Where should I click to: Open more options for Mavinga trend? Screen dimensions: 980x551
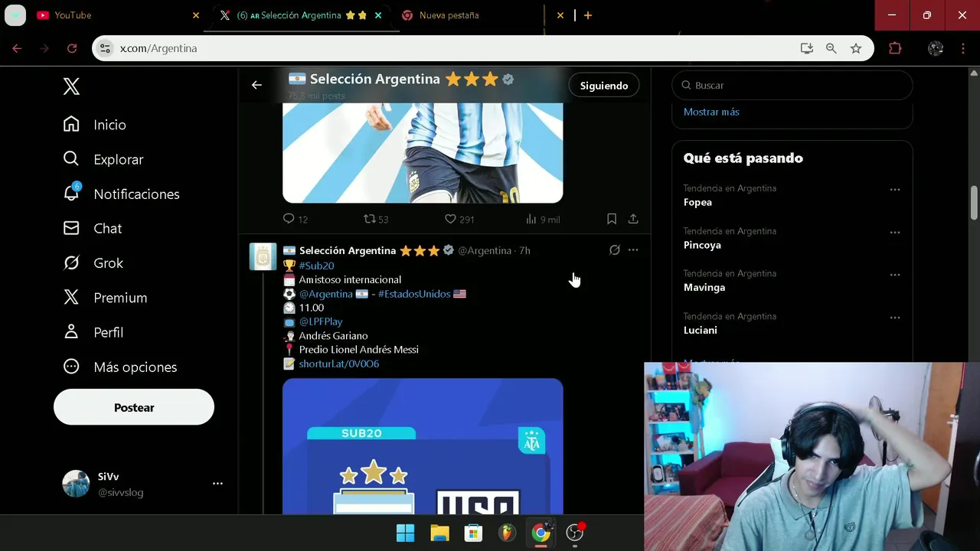[x=895, y=274]
